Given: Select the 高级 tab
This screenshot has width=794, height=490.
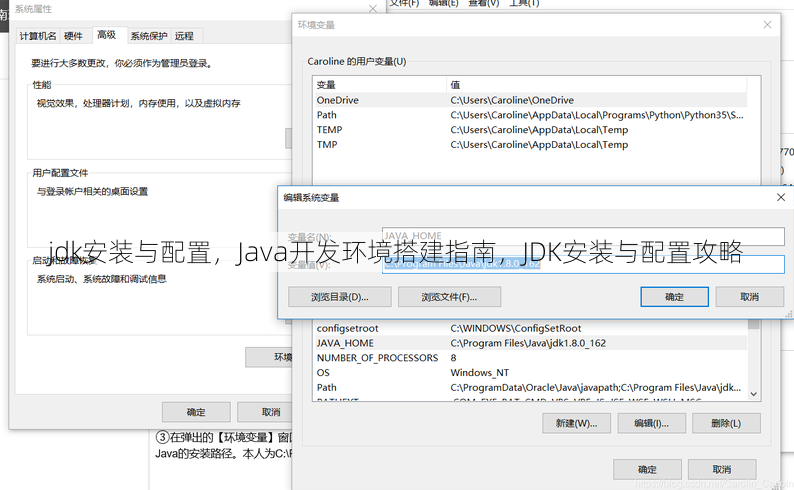Looking at the screenshot, I should 107,35.
